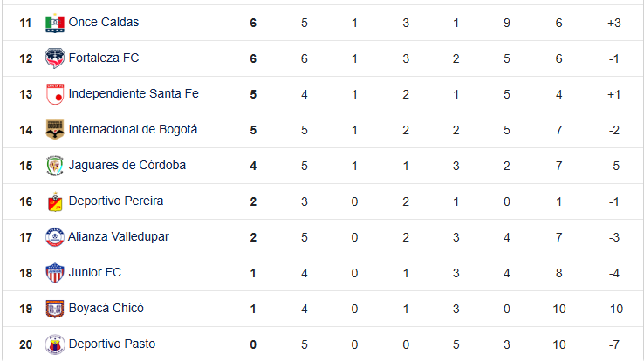Click the Boyacá Chicó crest
644x361 pixels.
pyautogui.click(x=55, y=309)
